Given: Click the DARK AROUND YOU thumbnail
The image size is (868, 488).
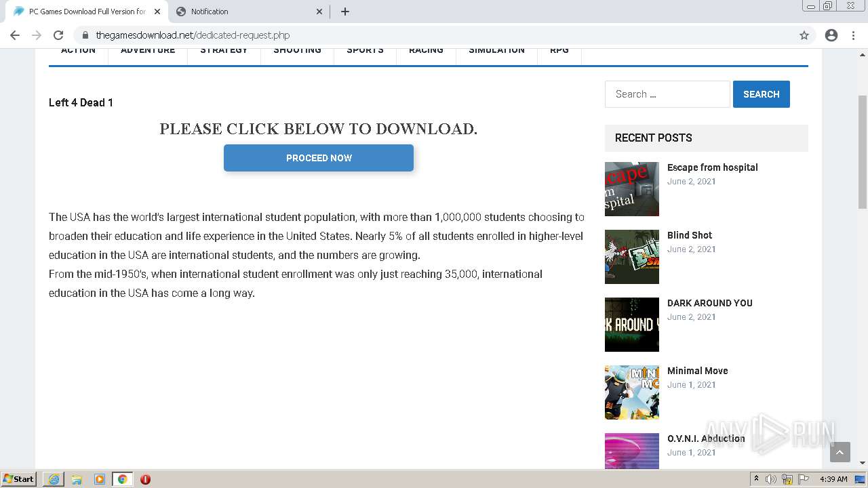Looking at the screenshot, I should (x=632, y=325).
